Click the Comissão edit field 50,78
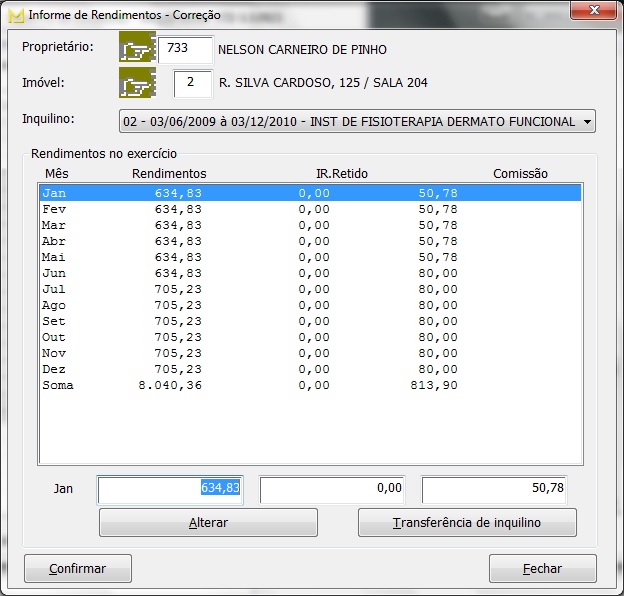624x596 pixels. click(x=494, y=489)
